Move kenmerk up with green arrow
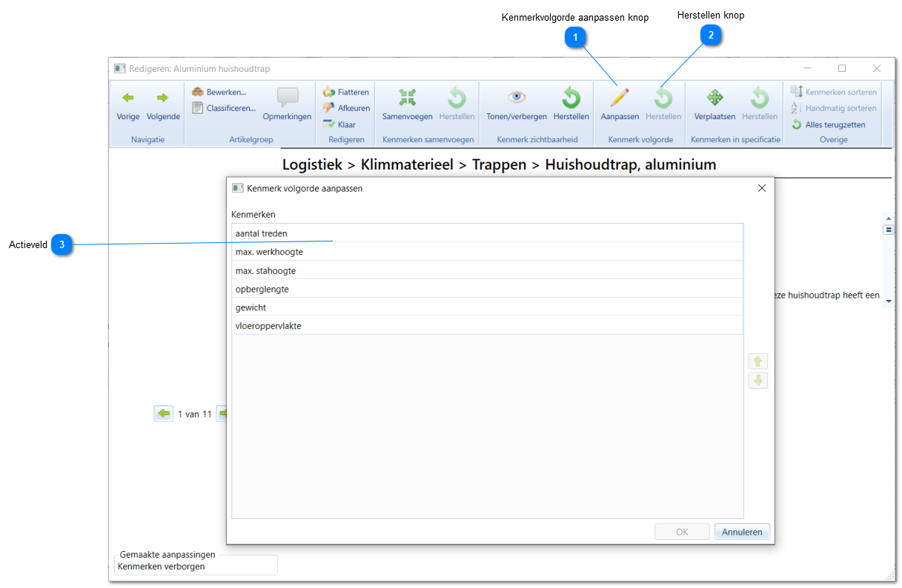 pos(757,361)
